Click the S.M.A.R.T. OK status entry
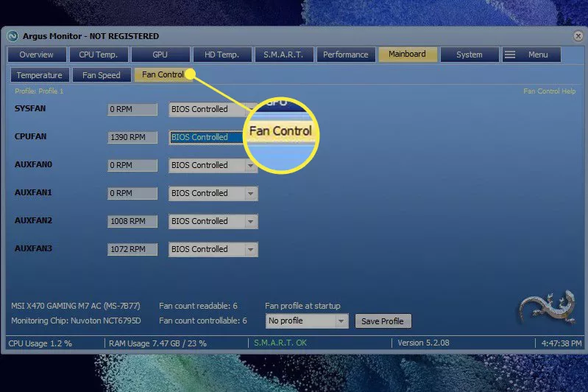The image size is (588, 392). point(280,343)
